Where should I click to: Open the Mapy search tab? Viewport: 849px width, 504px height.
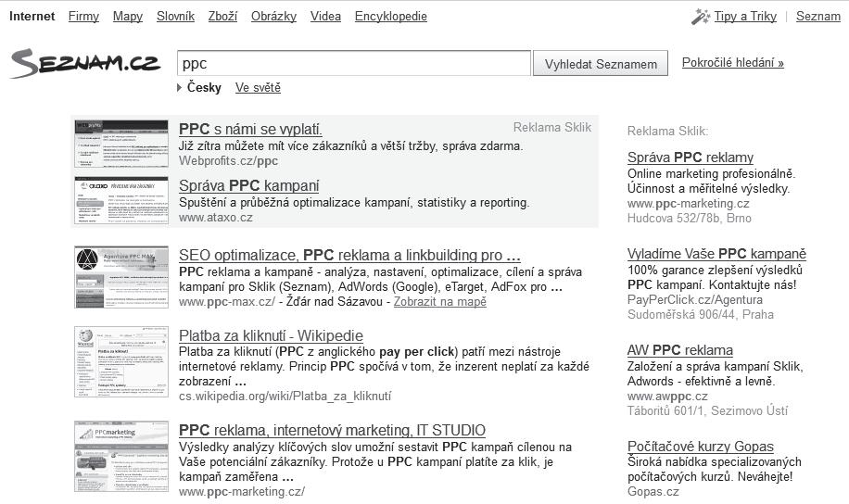128,17
